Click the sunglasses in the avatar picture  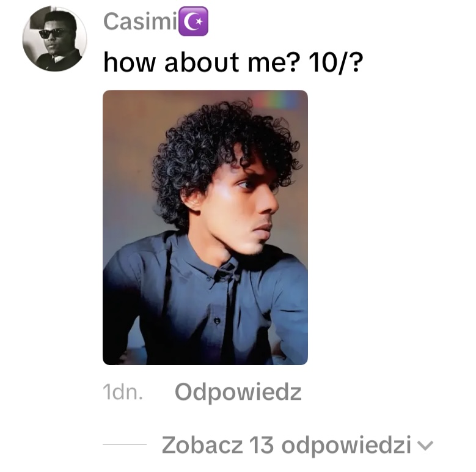point(52,33)
